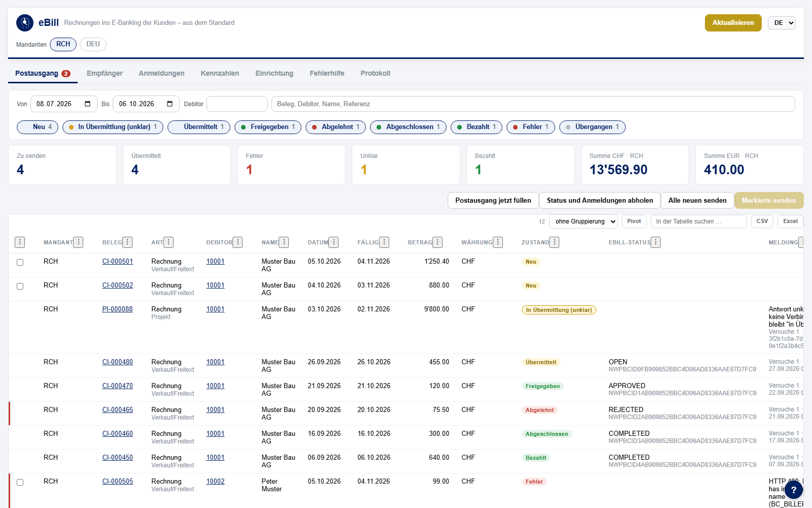Click the eBill logo icon

pyautogui.click(x=25, y=23)
